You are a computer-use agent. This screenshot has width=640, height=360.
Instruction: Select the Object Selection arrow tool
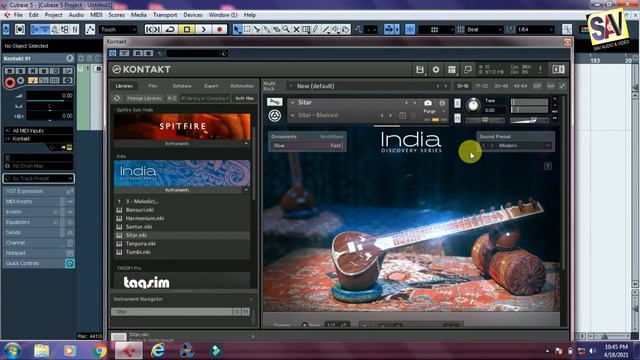[237, 29]
